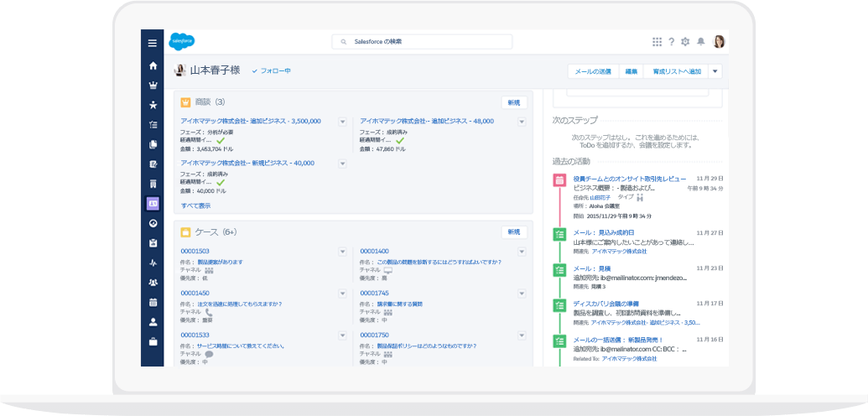Viewport: 868px width, 416px height.
Task: Open the user profile avatar
Action: [x=719, y=42]
